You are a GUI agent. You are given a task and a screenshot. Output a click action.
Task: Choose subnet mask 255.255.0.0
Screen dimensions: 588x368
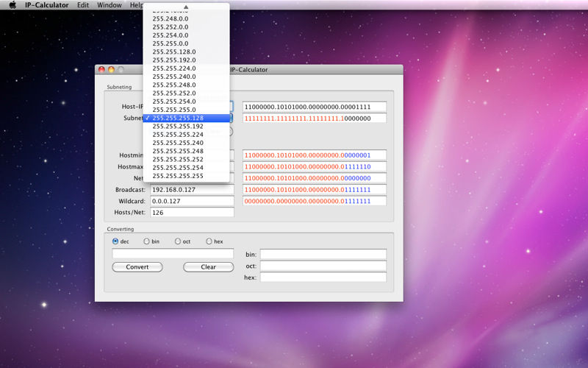click(187, 43)
